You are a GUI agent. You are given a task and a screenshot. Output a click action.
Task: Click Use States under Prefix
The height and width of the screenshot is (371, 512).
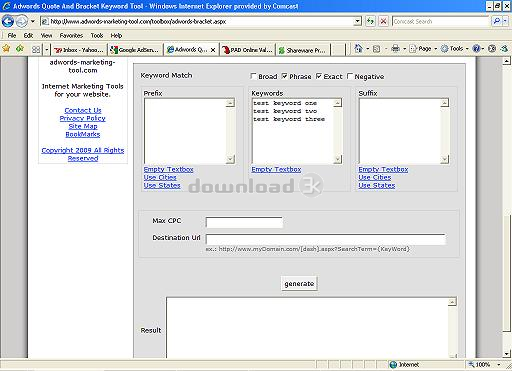[162, 185]
